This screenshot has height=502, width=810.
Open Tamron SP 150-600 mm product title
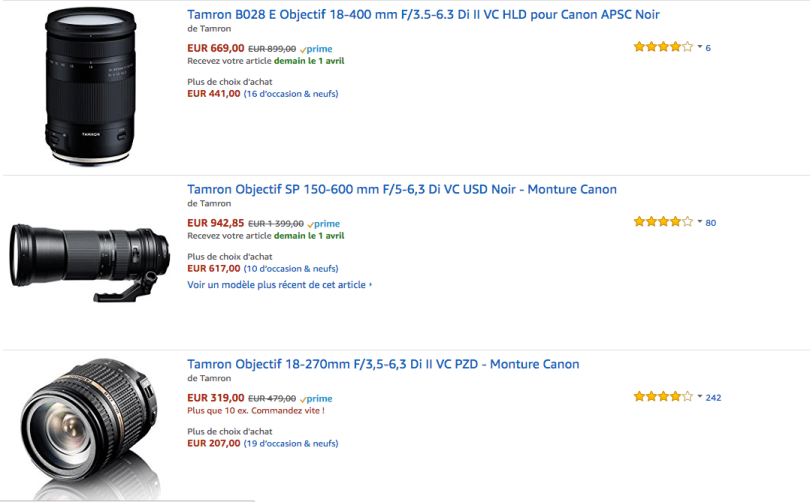click(x=402, y=189)
